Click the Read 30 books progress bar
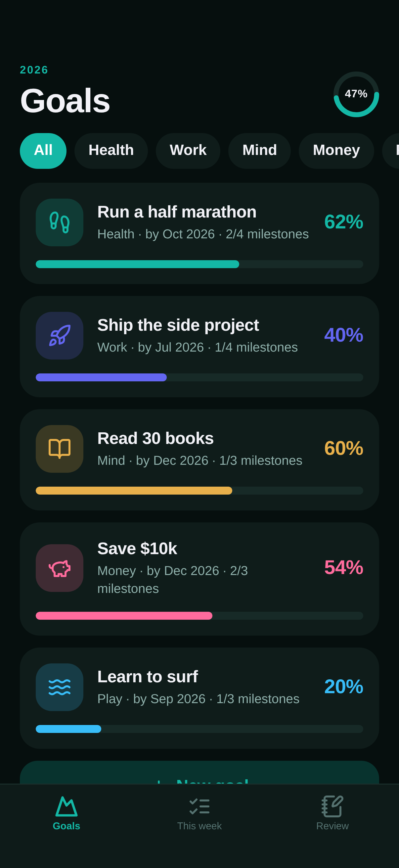 [199, 491]
